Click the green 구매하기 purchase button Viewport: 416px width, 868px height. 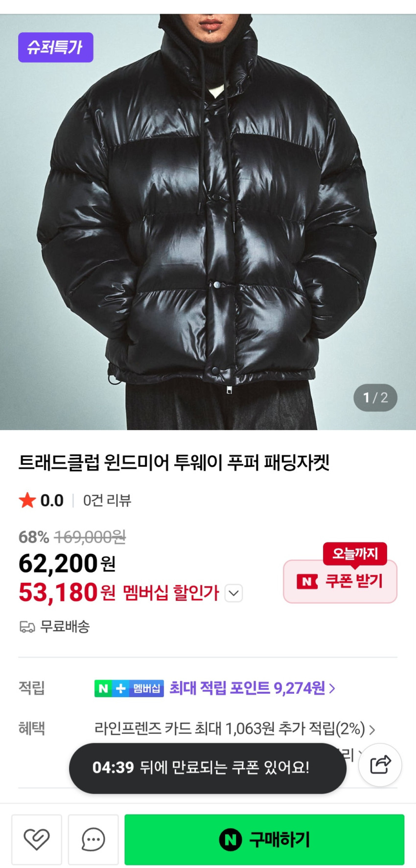click(x=264, y=840)
